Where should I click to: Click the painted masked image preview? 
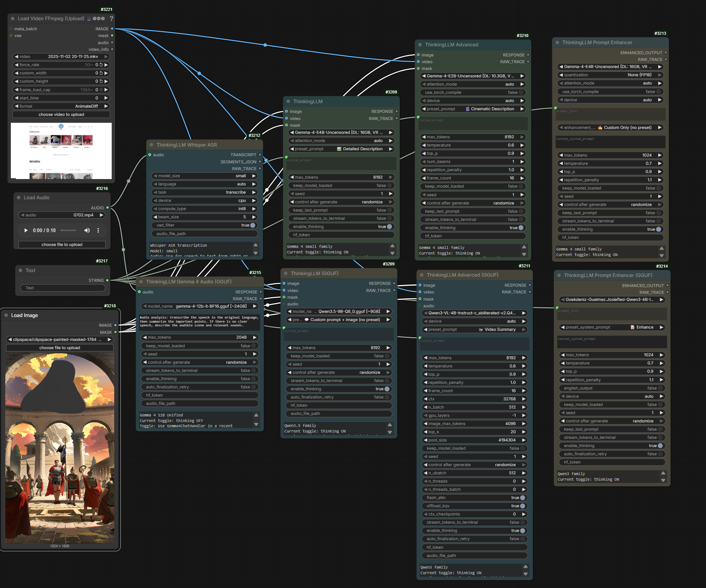60,448
